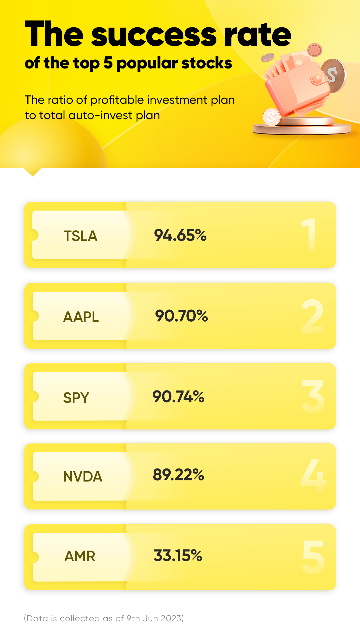Click the rank number 5 badge
The height and width of the screenshot is (644, 360).
[x=313, y=557]
